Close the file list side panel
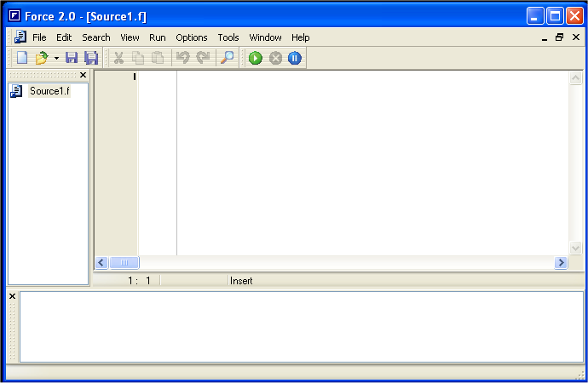 tap(83, 75)
